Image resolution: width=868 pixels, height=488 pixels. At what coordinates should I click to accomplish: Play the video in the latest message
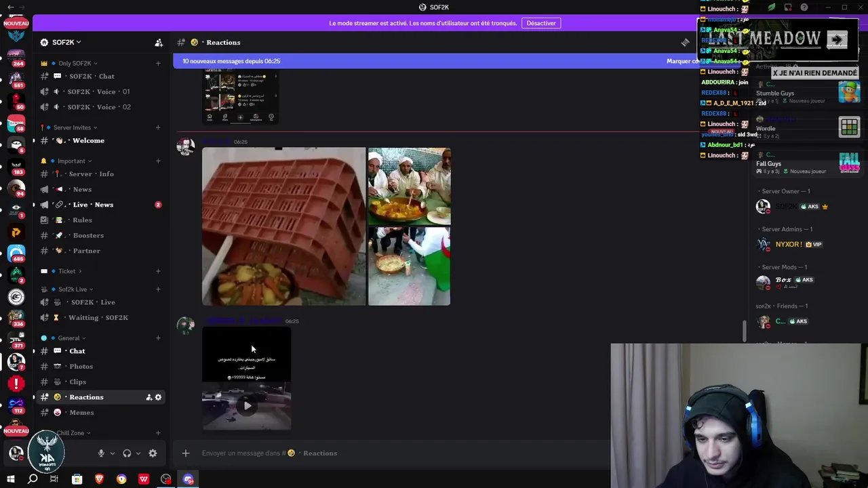[247, 406]
